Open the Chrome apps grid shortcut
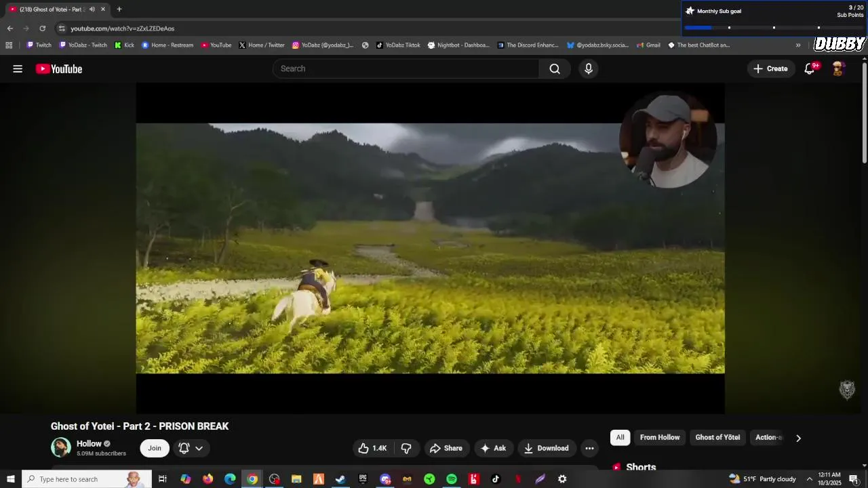This screenshot has width=868, height=488. [9, 45]
